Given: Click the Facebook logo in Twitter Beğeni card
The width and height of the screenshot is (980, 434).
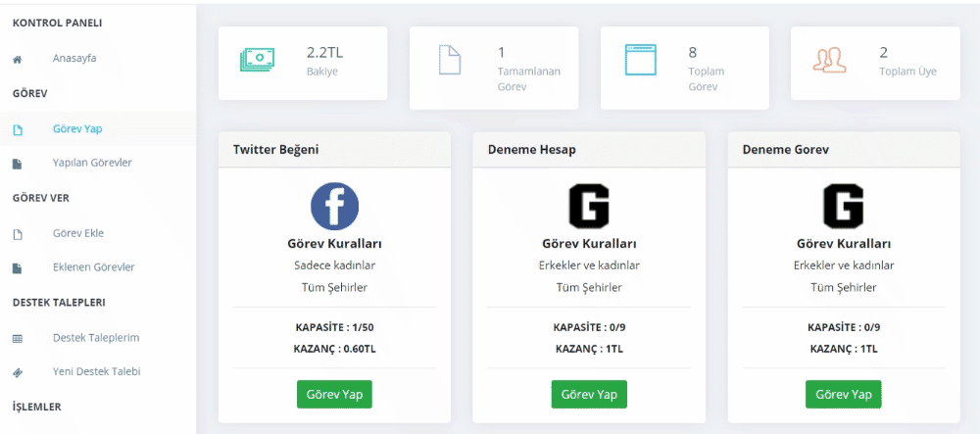Looking at the screenshot, I should pos(334,207).
